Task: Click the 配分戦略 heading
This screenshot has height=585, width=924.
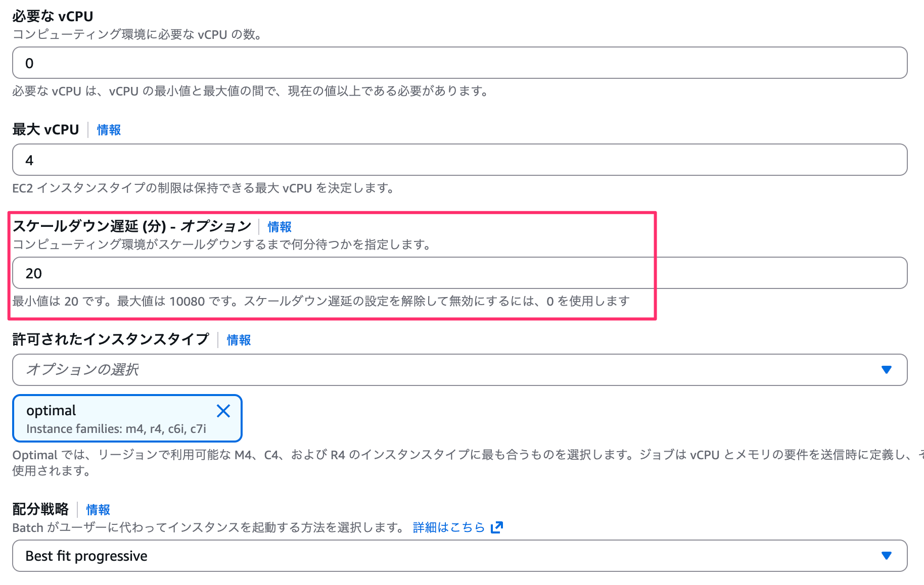Action: point(40,510)
